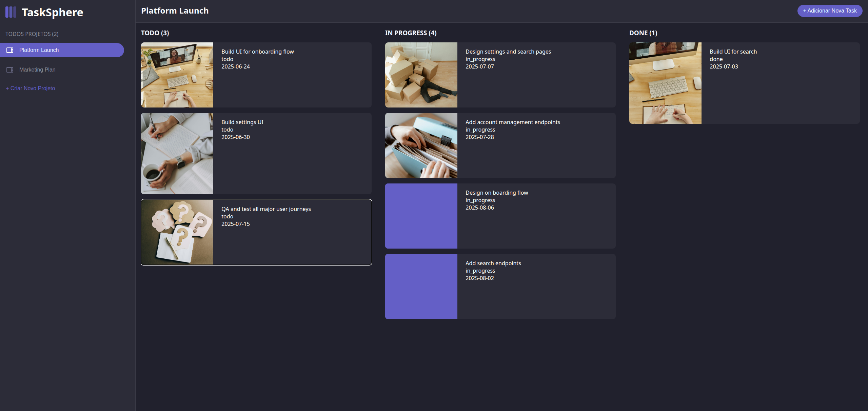
Task: Open the QA and test all major user journeys card
Action: click(x=256, y=232)
